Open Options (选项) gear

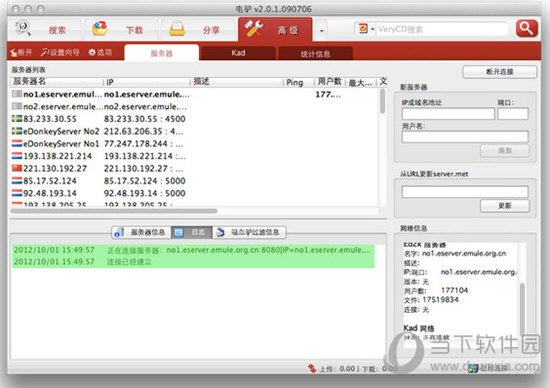tap(100, 52)
